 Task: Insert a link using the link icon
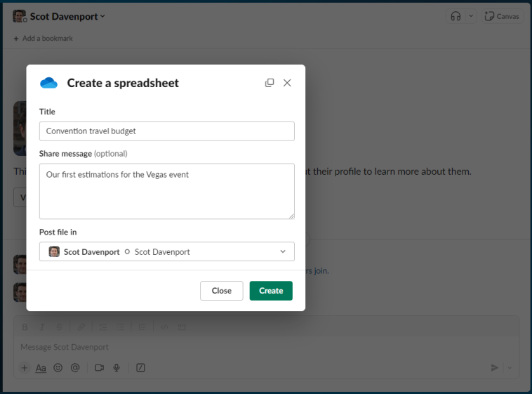click(81, 327)
